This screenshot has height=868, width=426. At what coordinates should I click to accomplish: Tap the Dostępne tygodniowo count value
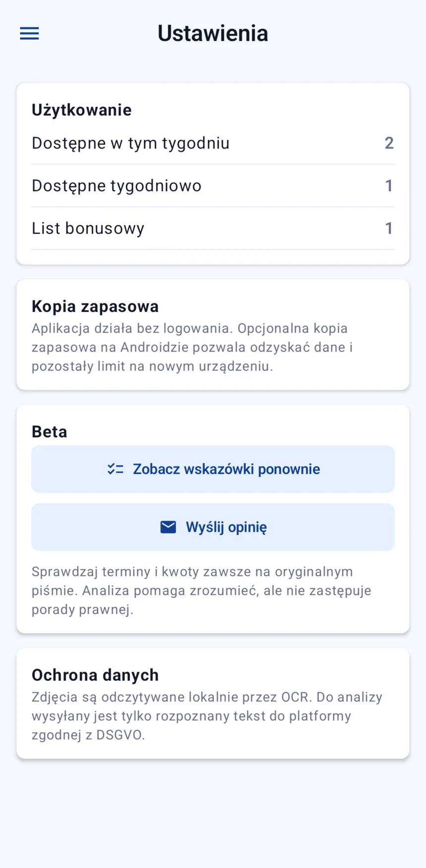point(389,186)
